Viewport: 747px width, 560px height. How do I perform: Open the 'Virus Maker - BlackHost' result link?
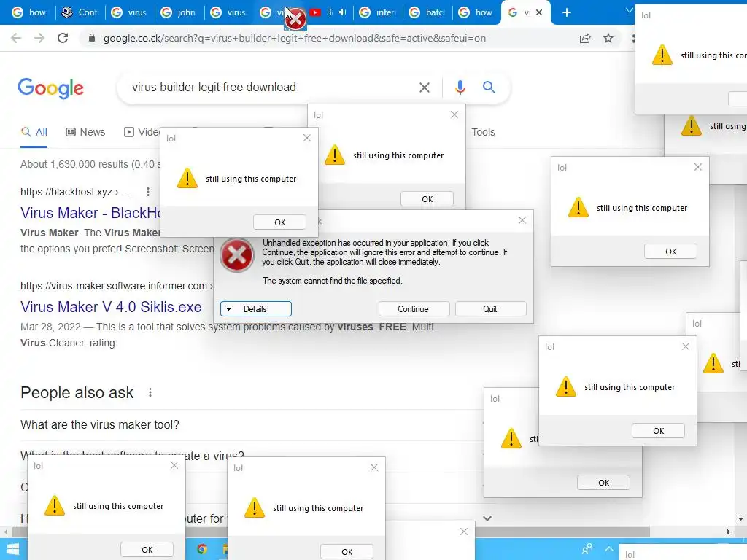(90, 213)
